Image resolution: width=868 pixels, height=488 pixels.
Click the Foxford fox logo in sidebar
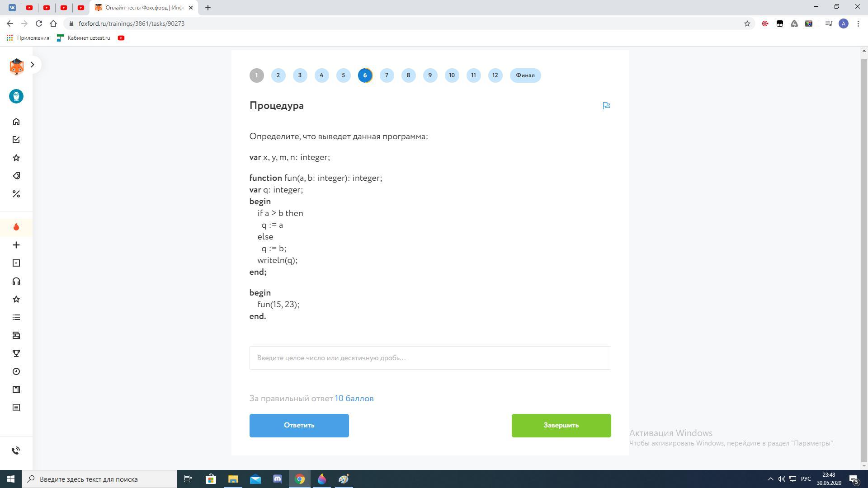(x=16, y=66)
